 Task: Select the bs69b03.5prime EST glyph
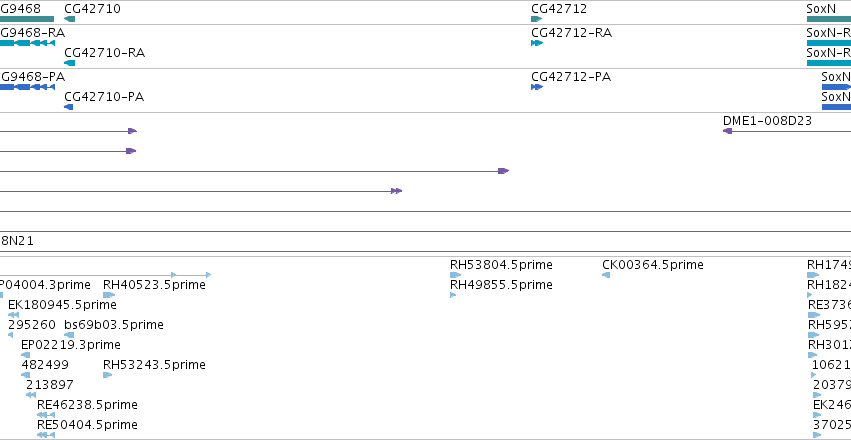click(x=69, y=335)
